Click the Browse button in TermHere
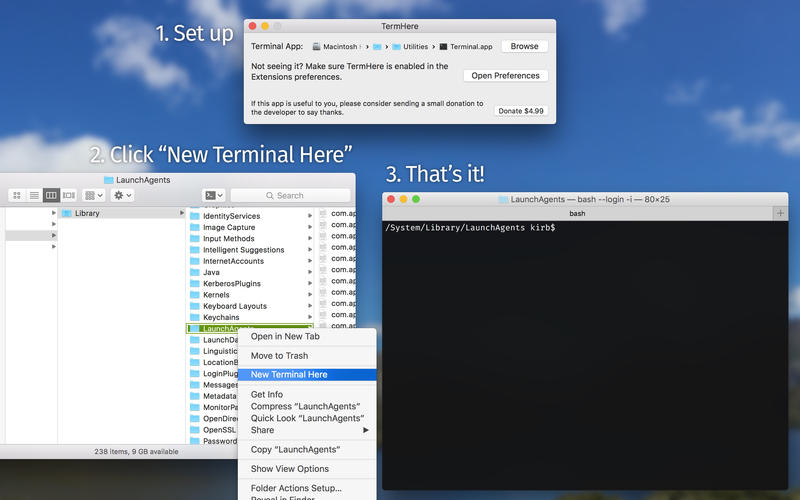 click(524, 46)
